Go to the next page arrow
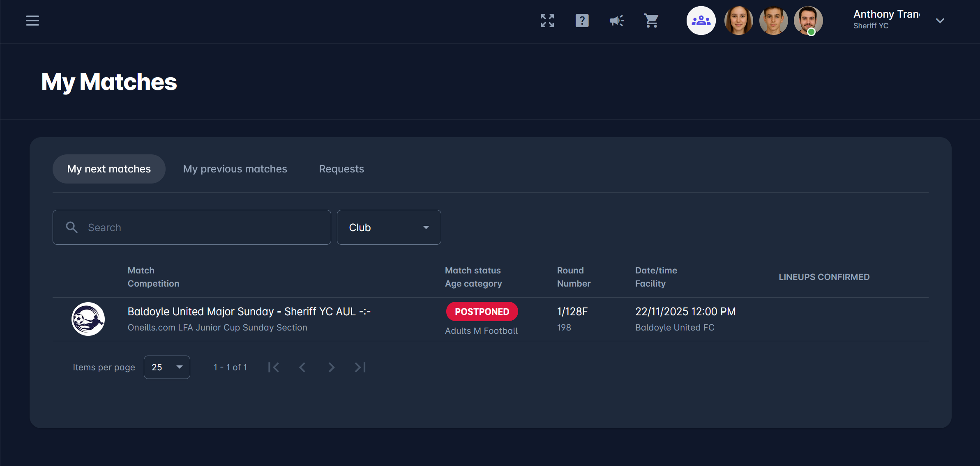This screenshot has height=466, width=980. pos(331,367)
